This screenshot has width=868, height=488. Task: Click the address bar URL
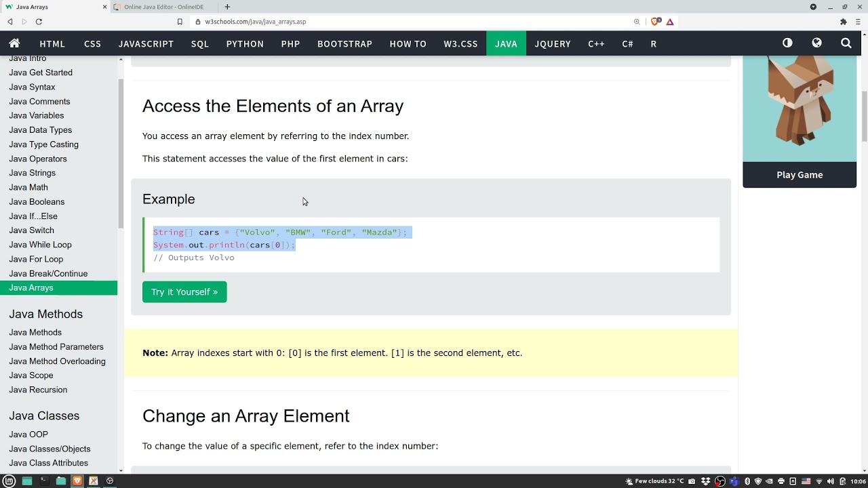[x=255, y=22]
